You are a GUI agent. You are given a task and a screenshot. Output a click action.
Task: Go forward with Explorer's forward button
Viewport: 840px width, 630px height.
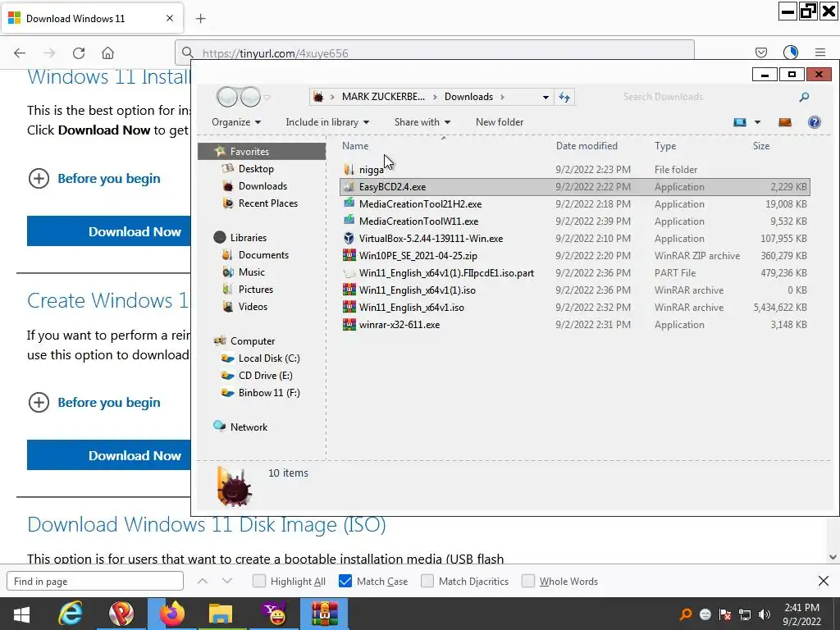[x=250, y=97]
